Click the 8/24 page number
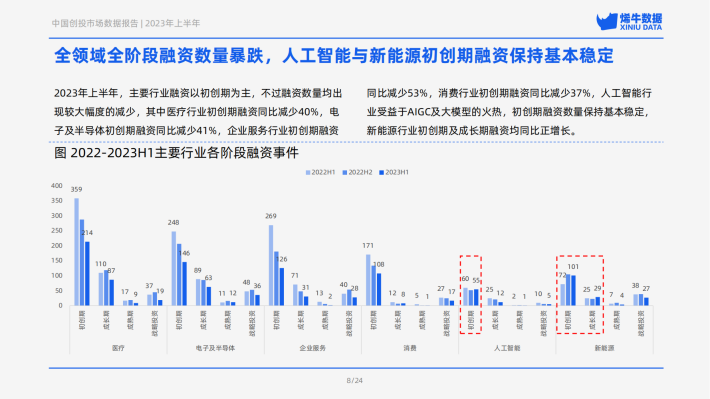Viewport: 710px width, 399px height. (355, 380)
